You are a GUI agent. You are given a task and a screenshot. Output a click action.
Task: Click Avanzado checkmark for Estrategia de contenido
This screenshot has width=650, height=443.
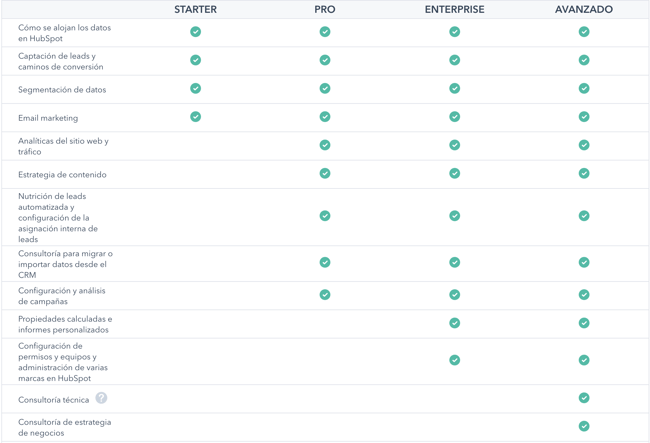(x=584, y=173)
